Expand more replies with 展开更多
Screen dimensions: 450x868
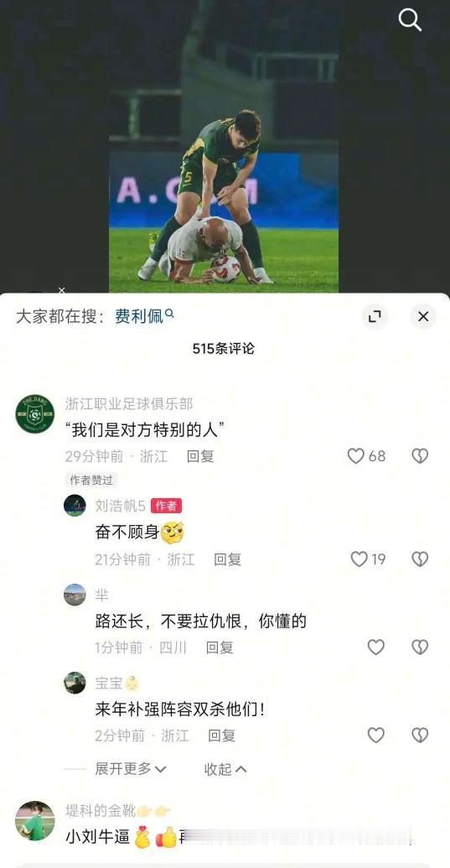(131, 769)
